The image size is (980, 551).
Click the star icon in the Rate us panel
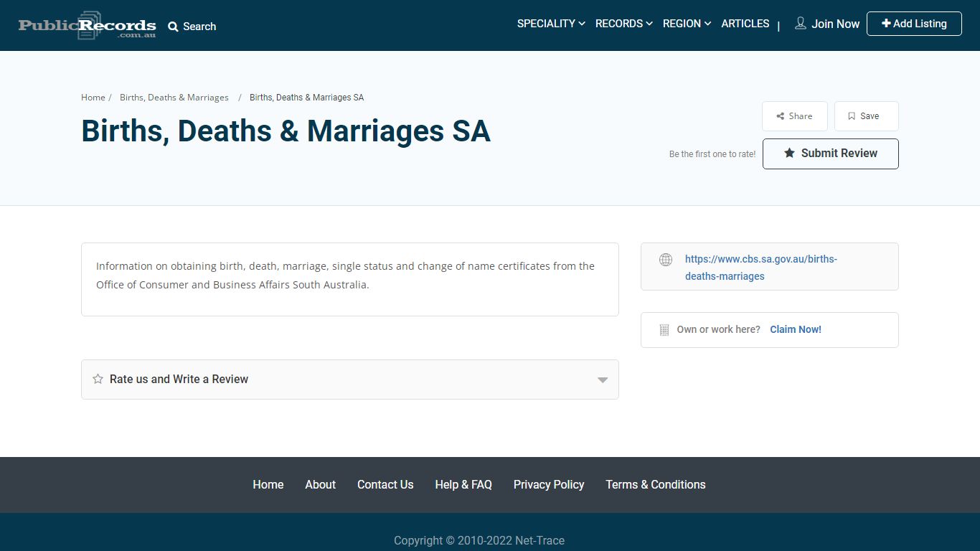98,379
